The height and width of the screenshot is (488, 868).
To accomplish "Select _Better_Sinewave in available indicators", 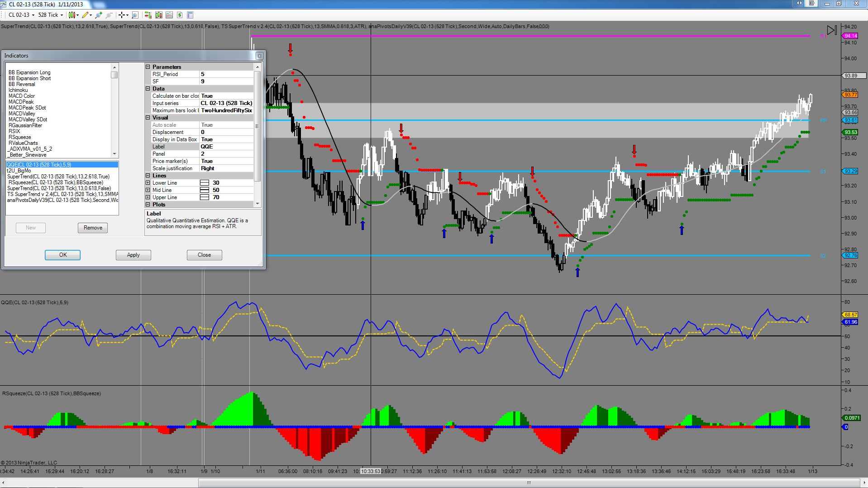I will pyautogui.click(x=27, y=155).
